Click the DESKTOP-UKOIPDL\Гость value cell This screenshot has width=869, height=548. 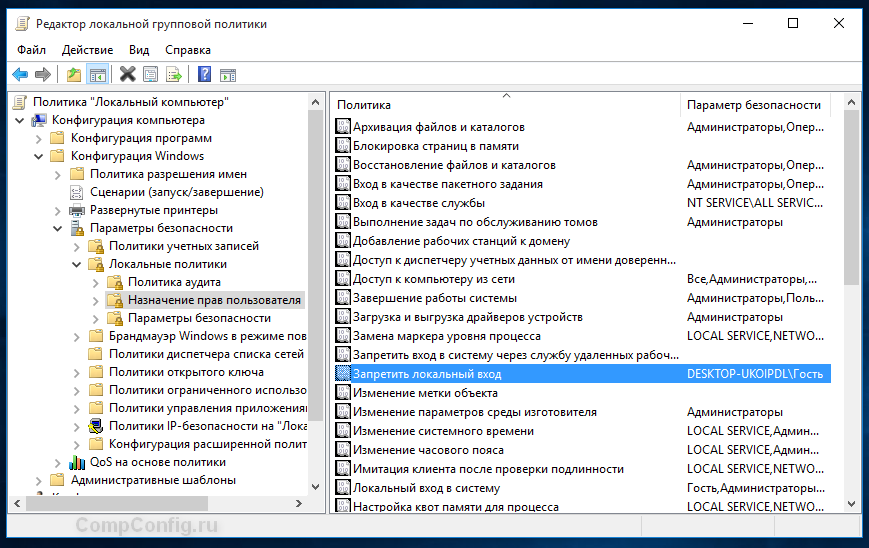tap(755, 374)
